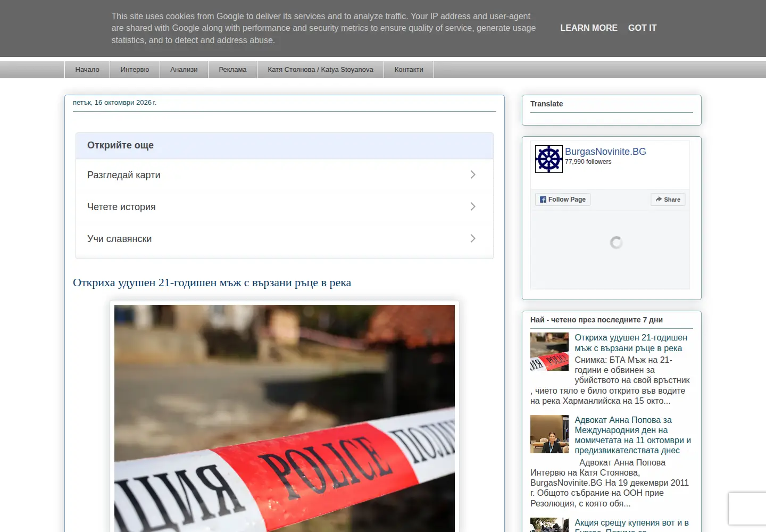The image size is (766, 532).
Task: Open article headline about 21-годишен мъж
Action: [x=212, y=282]
